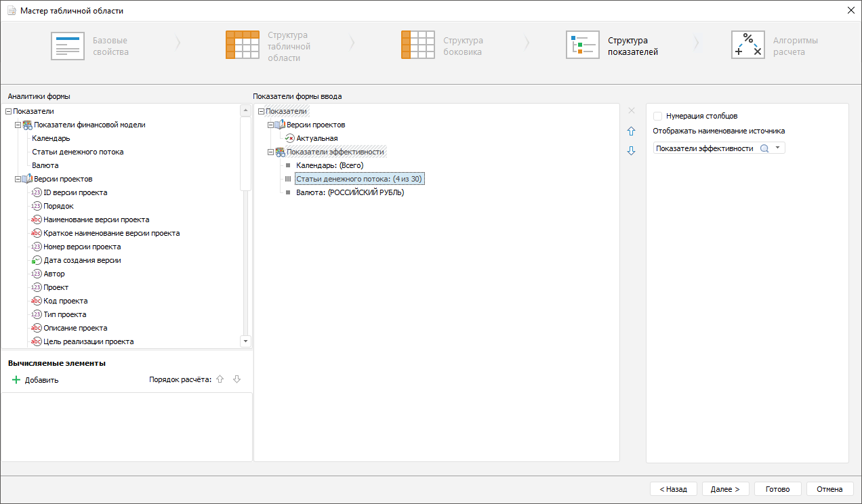This screenshot has width=862, height=504.
Task: Click the remove (X) icon beside indicators tree
Action: coord(632,110)
